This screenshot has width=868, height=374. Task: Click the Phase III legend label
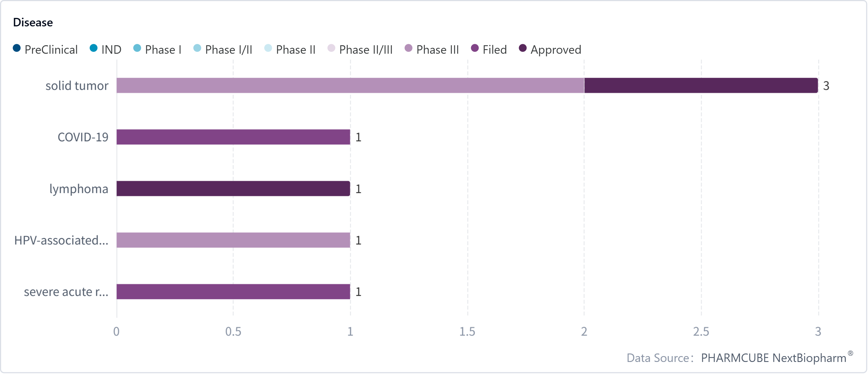pos(437,50)
